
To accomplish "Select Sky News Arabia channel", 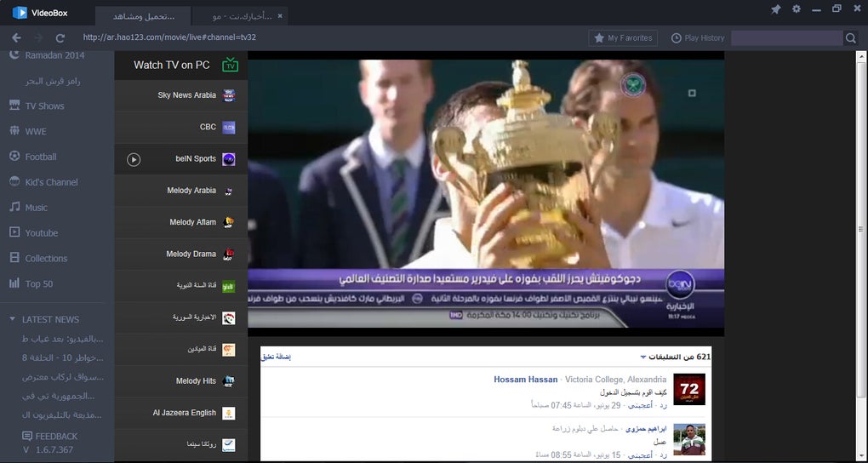I will pyautogui.click(x=181, y=95).
